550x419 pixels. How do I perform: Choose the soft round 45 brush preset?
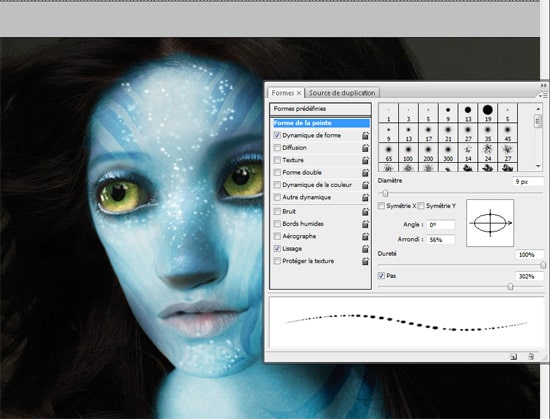[508, 133]
